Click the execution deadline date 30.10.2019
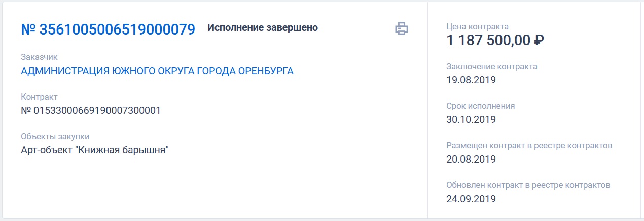The height and width of the screenshot is (221, 644). (471, 120)
